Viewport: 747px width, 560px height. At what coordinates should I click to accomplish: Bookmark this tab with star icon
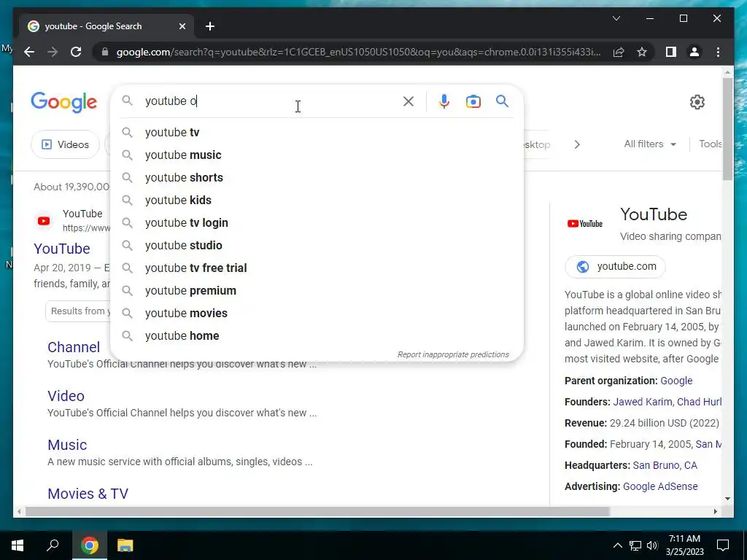coord(642,52)
